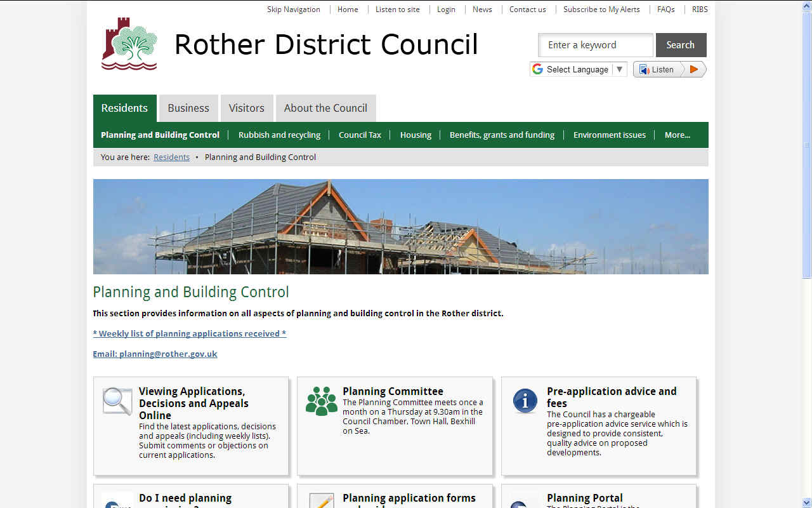Image resolution: width=812 pixels, height=508 pixels.
Task: Open Viewing Applications, Decisions and Appeals Online heading
Action: 194,403
